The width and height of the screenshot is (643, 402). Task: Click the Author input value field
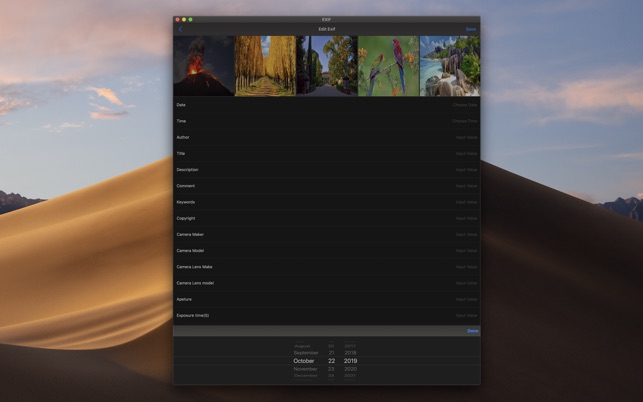click(x=467, y=137)
